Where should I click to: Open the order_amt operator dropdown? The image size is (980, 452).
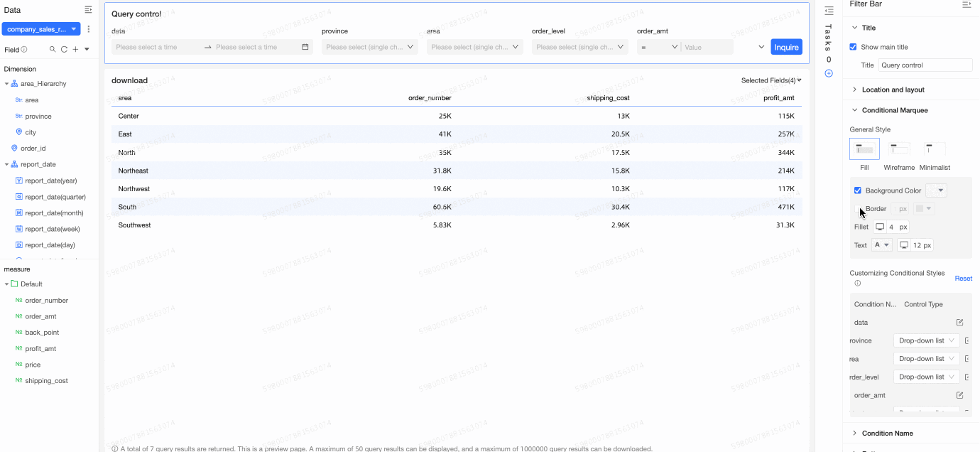point(658,47)
